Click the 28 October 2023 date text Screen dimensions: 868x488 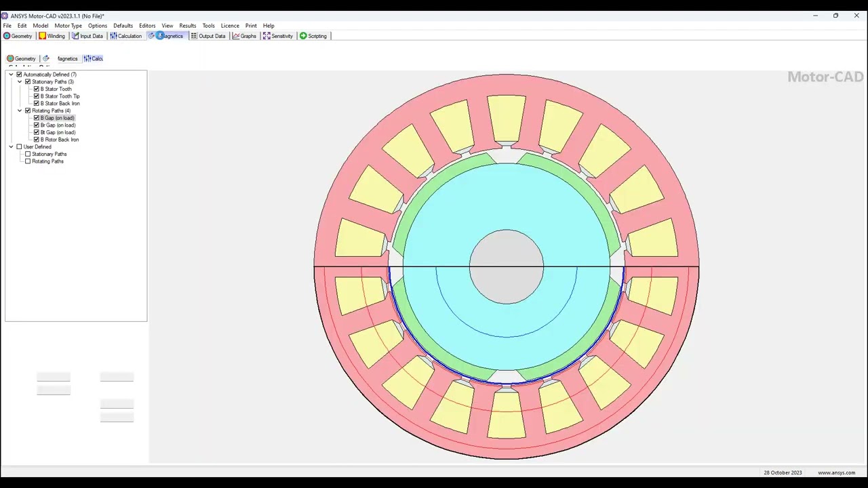pos(783,472)
